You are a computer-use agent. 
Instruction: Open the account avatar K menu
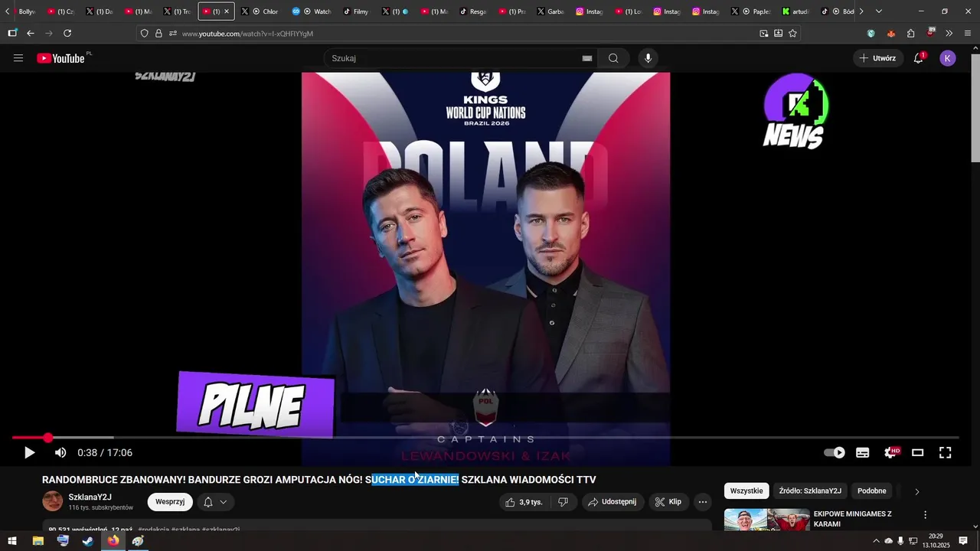click(948, 58)
